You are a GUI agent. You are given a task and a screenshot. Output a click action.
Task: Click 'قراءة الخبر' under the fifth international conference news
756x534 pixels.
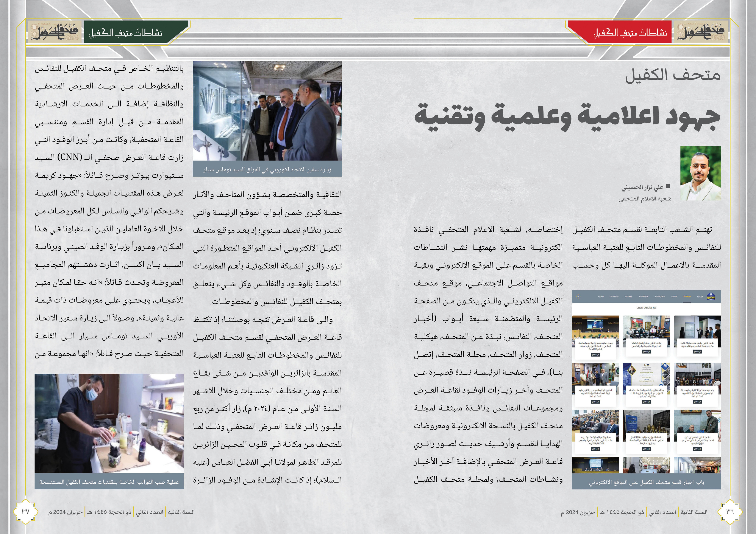click(x=646, y=352)
